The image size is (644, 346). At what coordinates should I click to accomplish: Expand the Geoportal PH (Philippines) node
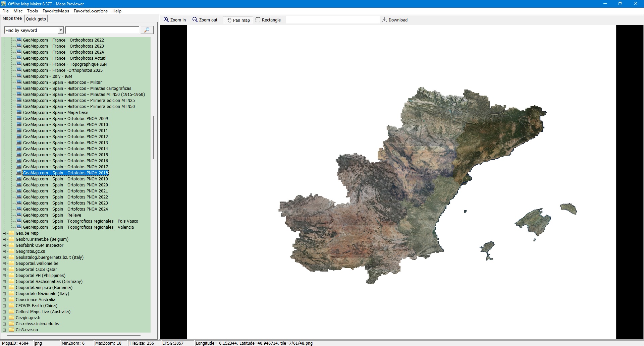point(4,276)
